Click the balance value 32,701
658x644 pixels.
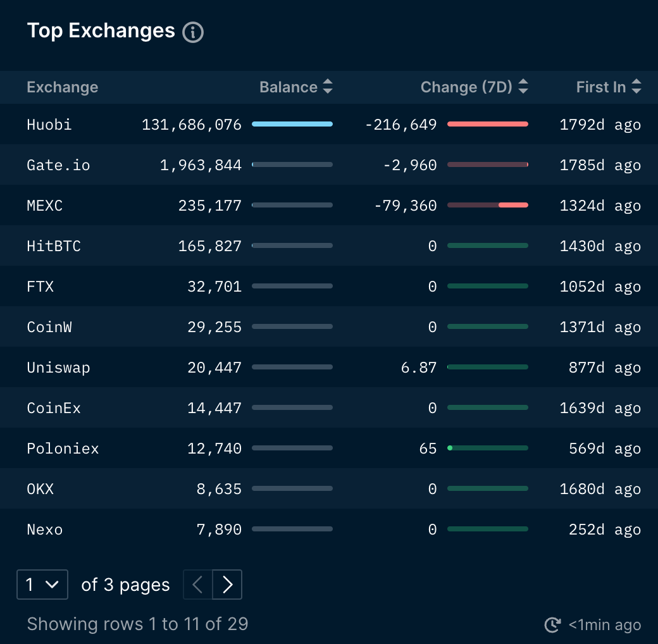214,287
